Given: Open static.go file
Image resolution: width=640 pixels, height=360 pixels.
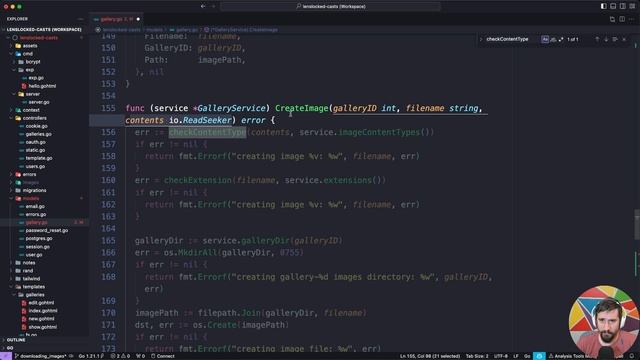Looking at the screenshot, I should pos(35,150).
